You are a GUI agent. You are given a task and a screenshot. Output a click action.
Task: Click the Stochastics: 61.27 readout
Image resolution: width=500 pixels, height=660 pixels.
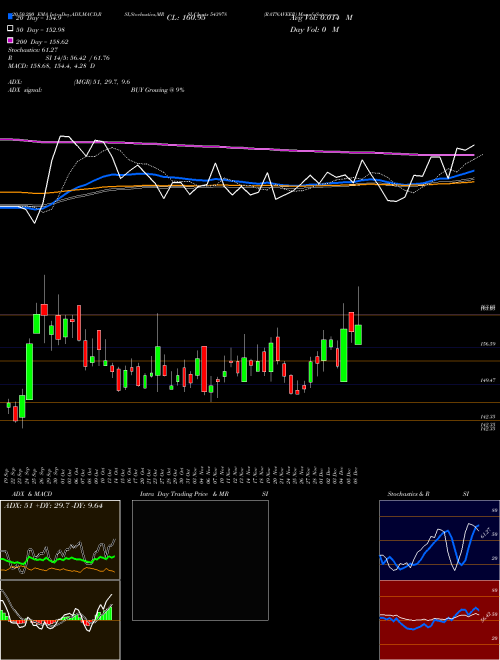33,50
